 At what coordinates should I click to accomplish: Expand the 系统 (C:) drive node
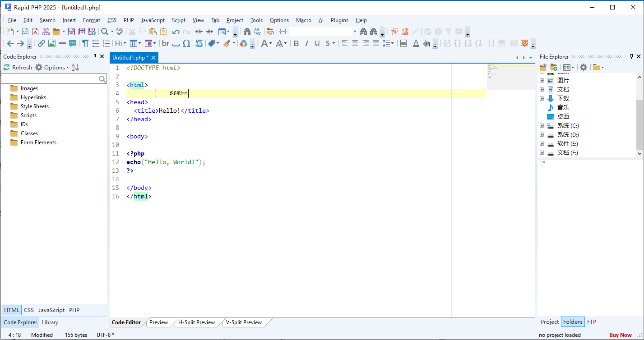point(542,126)
